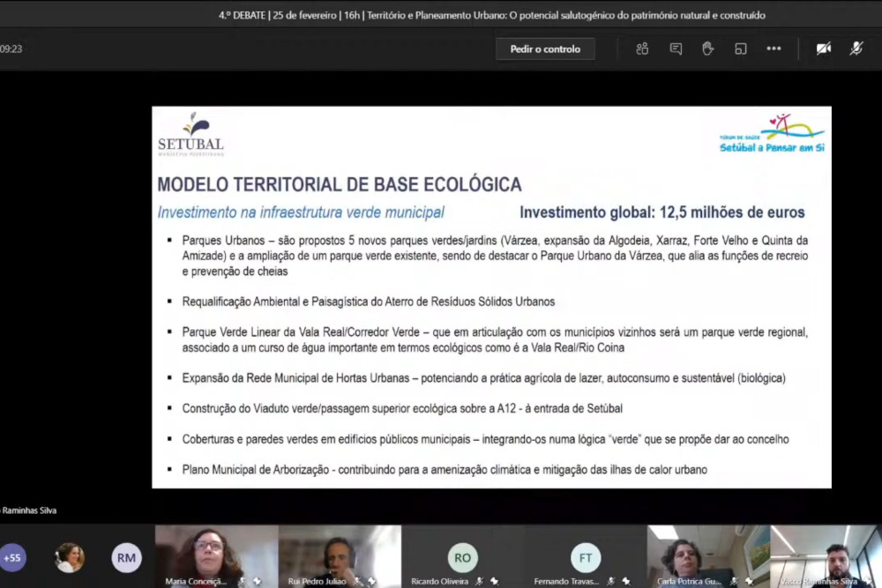Raise your hand in the meeting
882x588 pixels.
(707, 48)
